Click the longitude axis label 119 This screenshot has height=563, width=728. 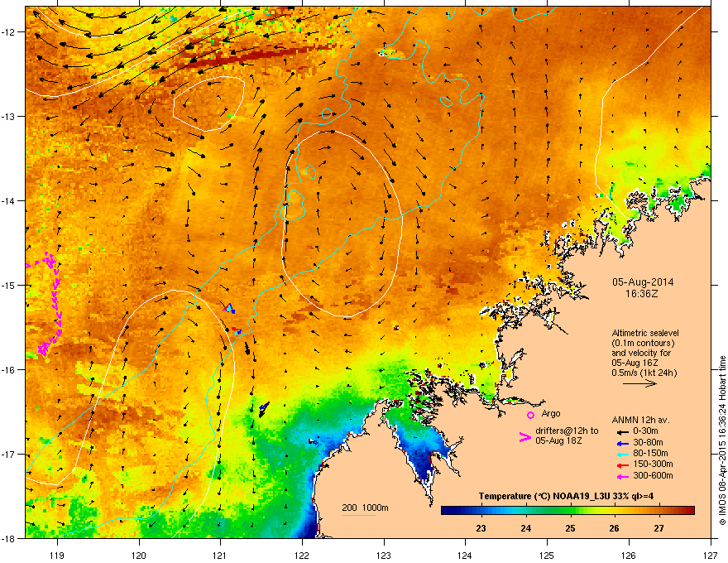[57, 555]
